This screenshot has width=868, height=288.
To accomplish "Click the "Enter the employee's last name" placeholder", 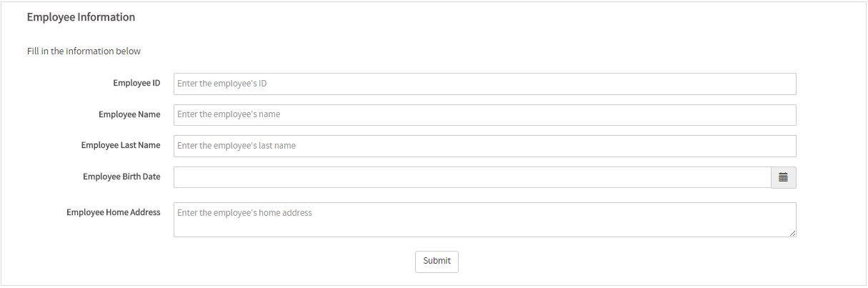I will click(236, 146).
